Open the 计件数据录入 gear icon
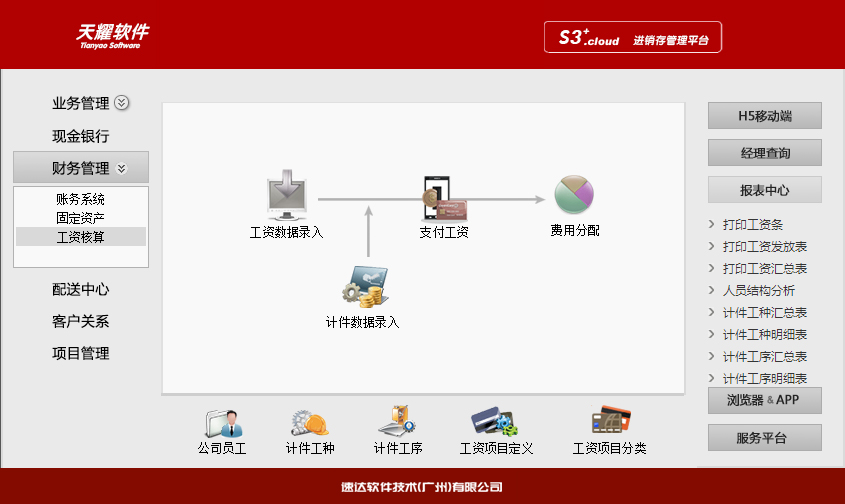Viewport: 845px width, 504px height. (363, 288)
